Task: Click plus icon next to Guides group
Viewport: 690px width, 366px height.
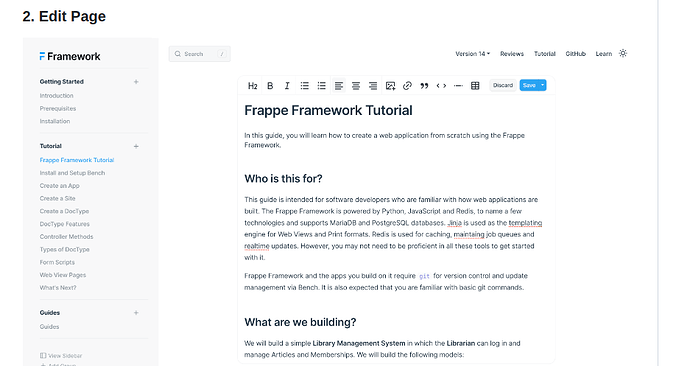Action: [x=136, y=313]
